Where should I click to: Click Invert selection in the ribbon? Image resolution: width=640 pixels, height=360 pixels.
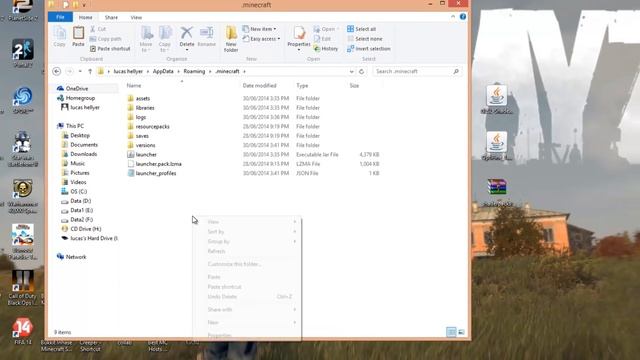tap(369, 49)
